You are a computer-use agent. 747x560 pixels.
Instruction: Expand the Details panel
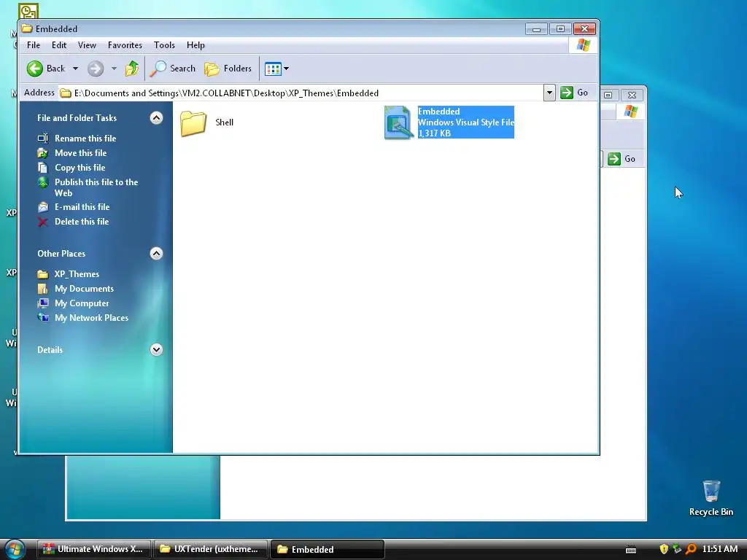(x=156, y=349)
